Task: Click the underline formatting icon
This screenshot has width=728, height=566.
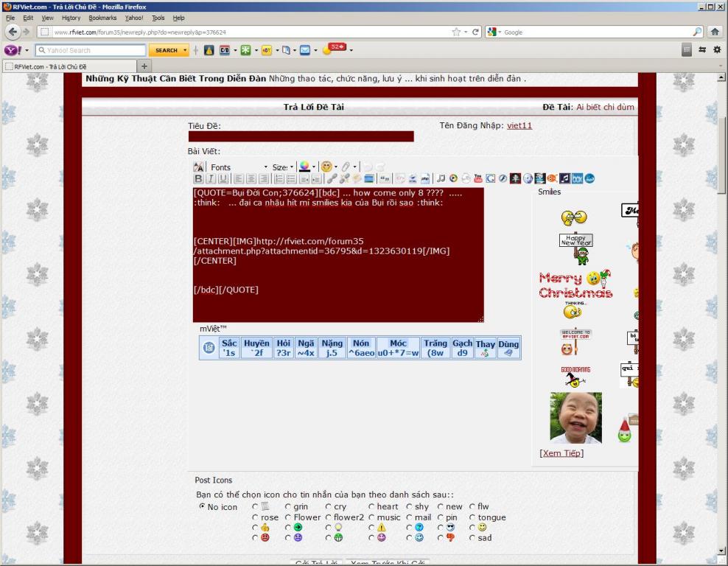Action: click(x=223, y=178)
